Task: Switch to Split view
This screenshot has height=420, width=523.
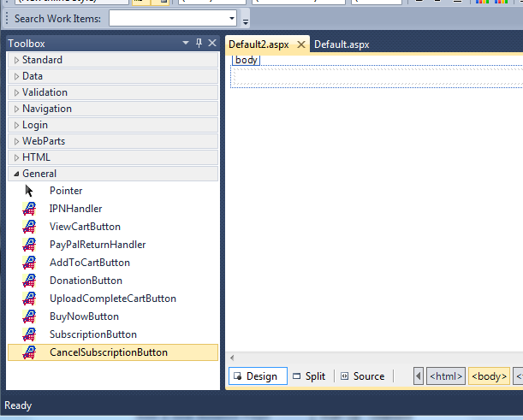Action: tap(309, 376)
